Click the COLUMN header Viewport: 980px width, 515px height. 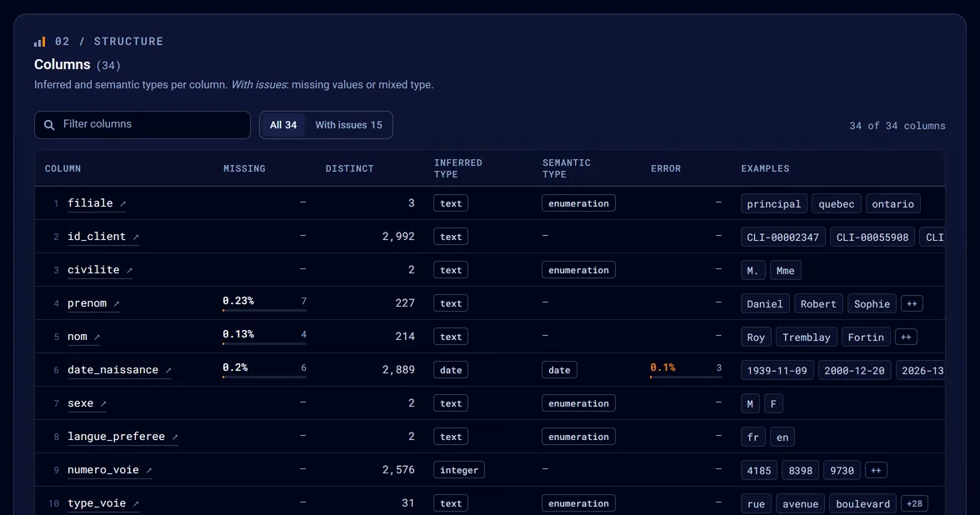point(62,168)
